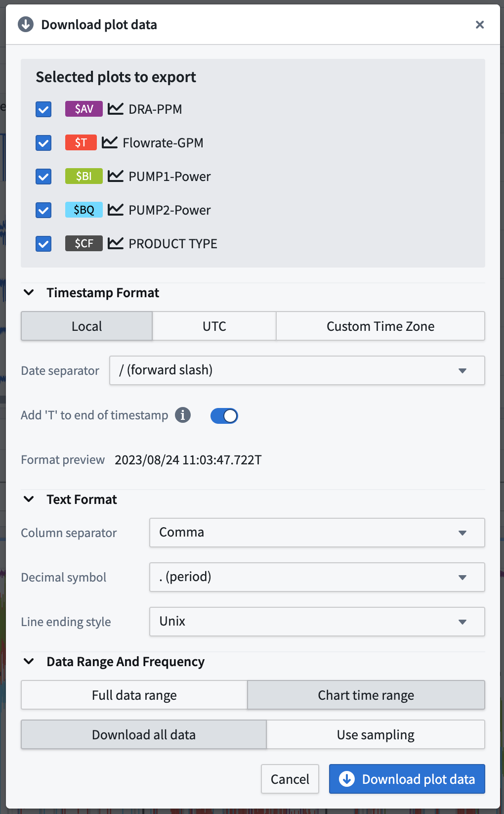The image size is (504, 814).
Task: Select Full data range option
Action: click(134, 695)
